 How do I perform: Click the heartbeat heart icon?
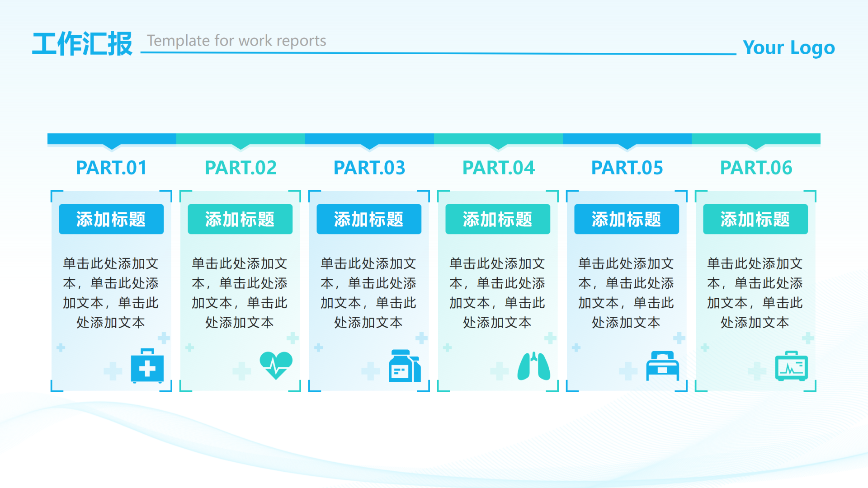tap(276, 365)
